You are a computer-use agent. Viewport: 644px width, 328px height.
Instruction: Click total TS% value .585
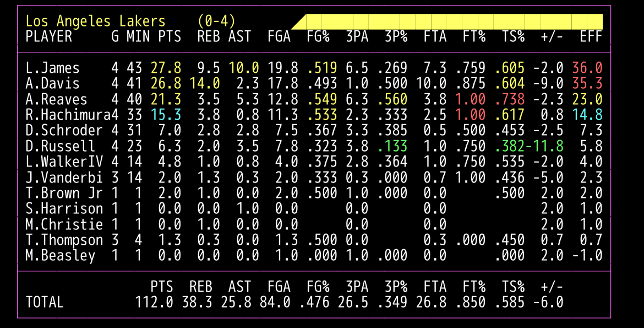[509, 302]
